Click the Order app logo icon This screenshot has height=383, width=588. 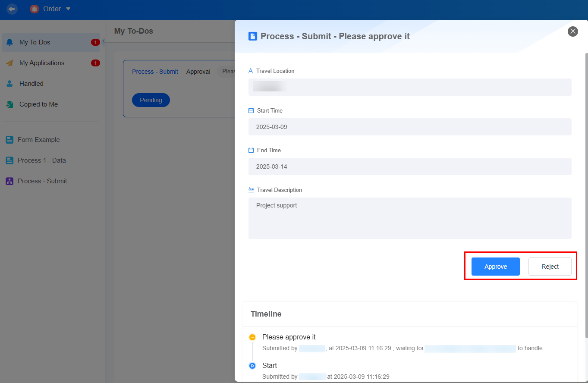click(35, 9)
